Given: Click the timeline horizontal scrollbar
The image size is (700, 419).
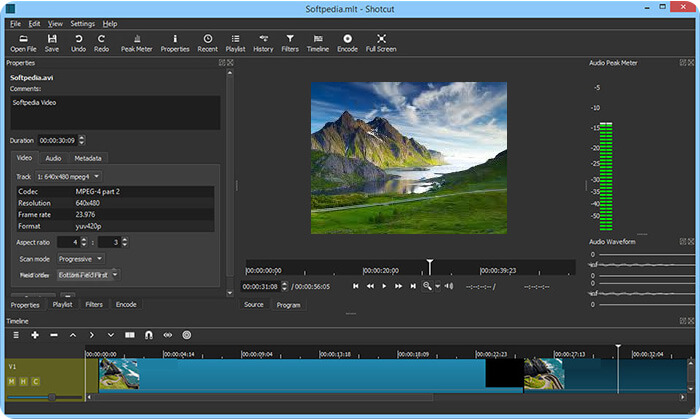Looking at the screenshot, I should pos(263,397).
